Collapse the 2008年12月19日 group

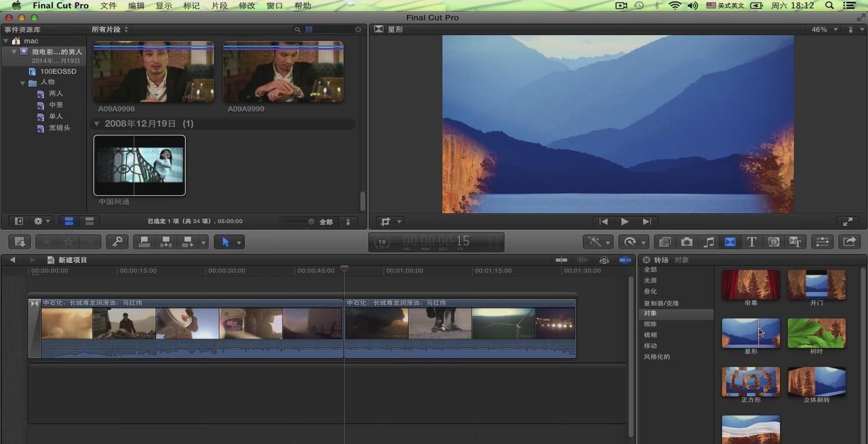97,124
